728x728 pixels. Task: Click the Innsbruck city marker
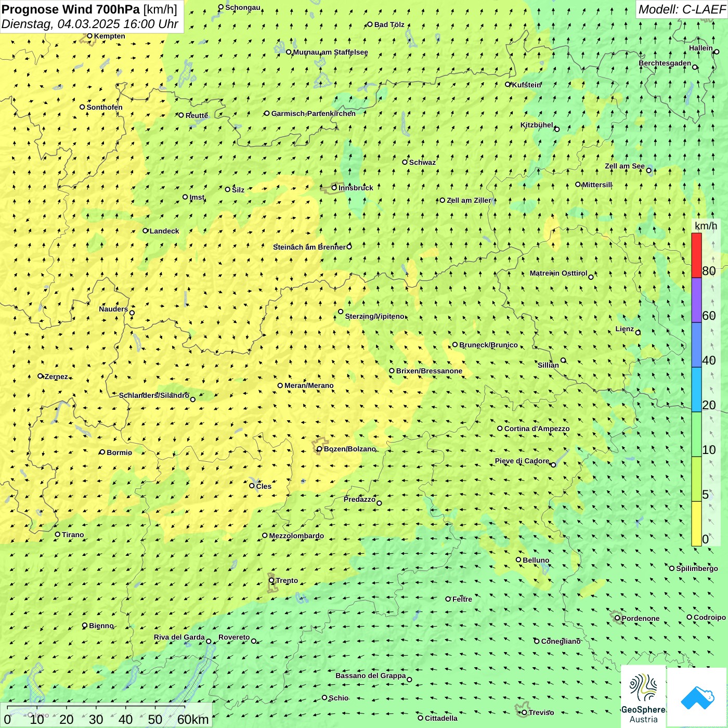[334, 188]
